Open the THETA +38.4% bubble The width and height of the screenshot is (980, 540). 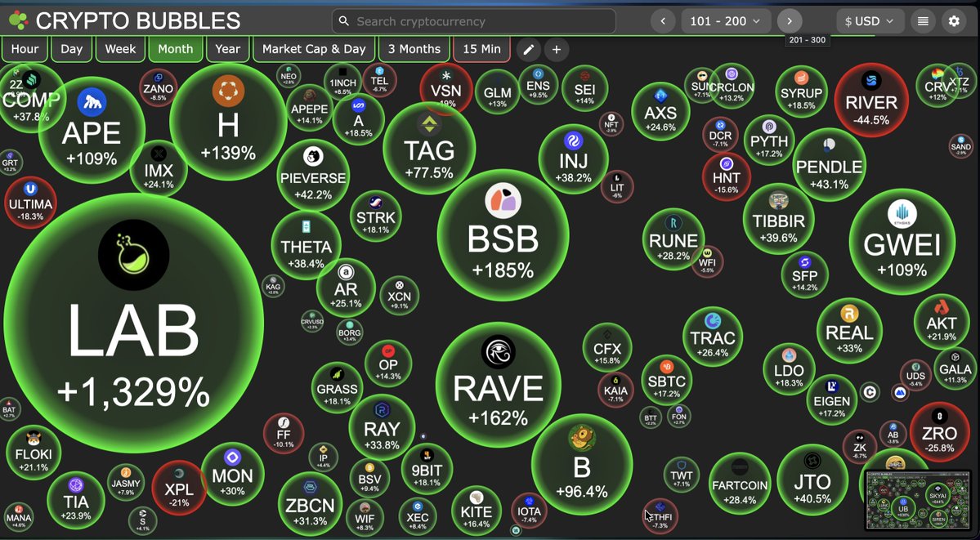307,245
